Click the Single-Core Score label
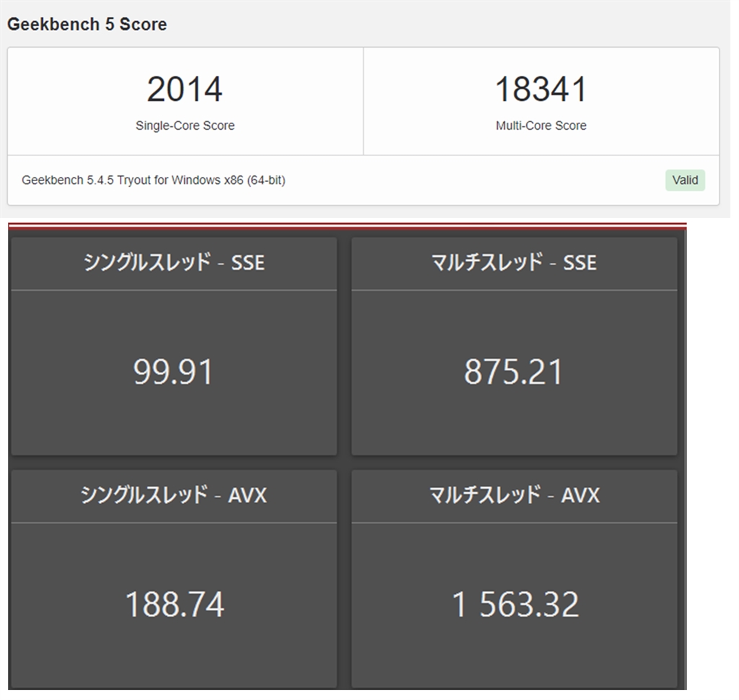This screenshot has width=739, height=700. tap(185, 126)
